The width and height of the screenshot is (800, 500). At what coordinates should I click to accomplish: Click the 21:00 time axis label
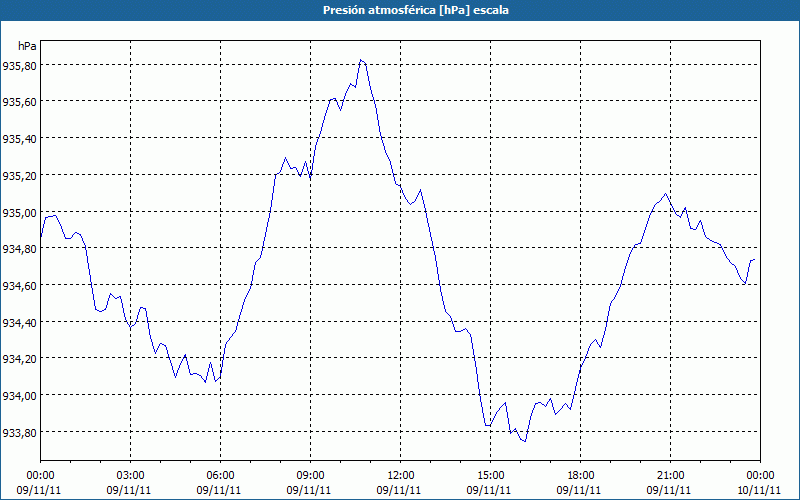click(x=670, y=476)
